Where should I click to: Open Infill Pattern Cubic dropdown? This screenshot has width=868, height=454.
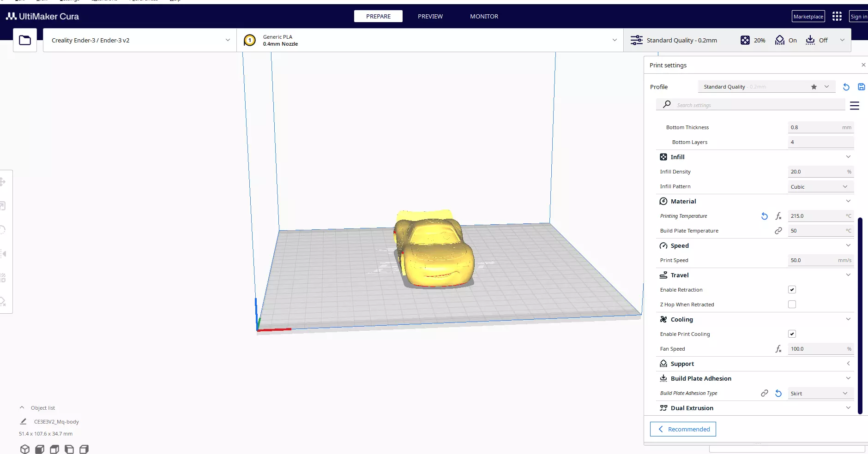point(820,186)
